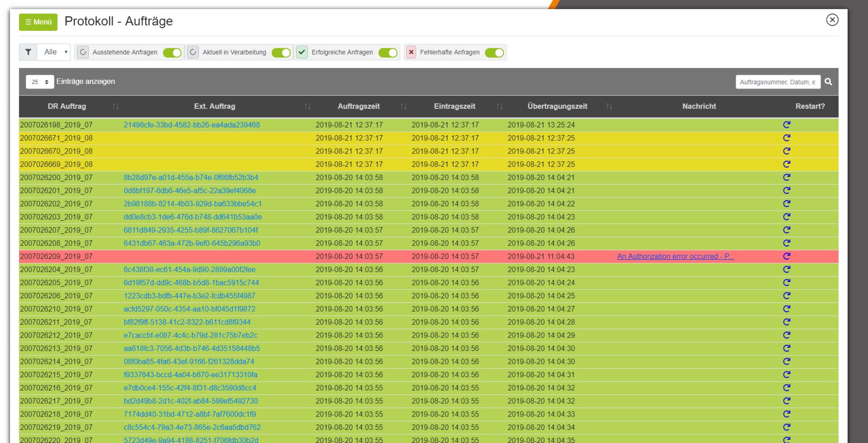Screen dimensions: 868x443
Task: Click the spinner icon beside Ausstehende Anfragen
Action: (83, 52)
